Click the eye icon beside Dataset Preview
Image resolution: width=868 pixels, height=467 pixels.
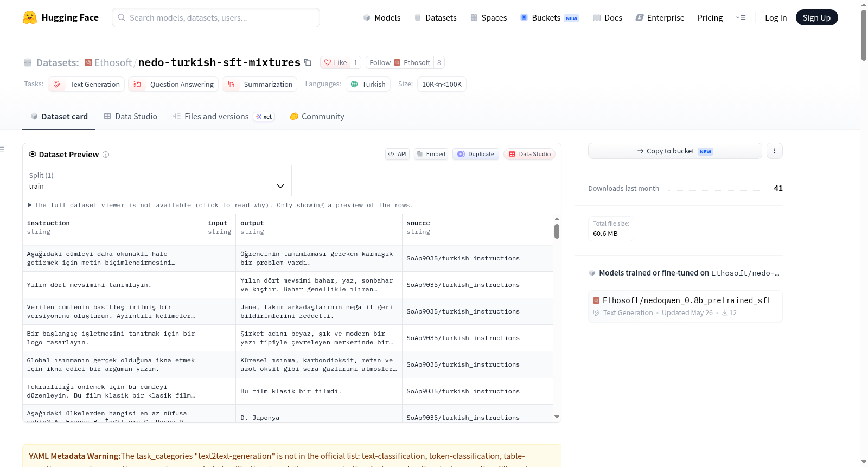[x=33, y=155]
